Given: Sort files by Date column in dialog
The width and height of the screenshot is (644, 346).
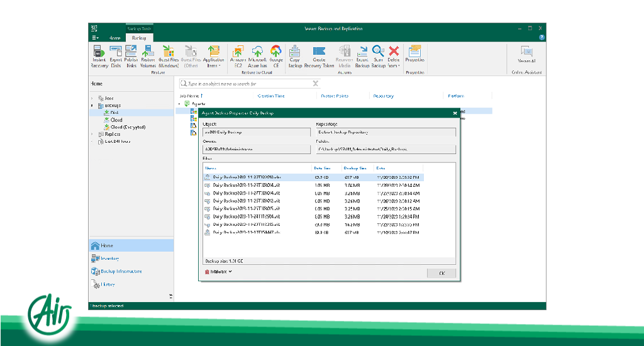Looking at the screenshot, I should point(380,168).
